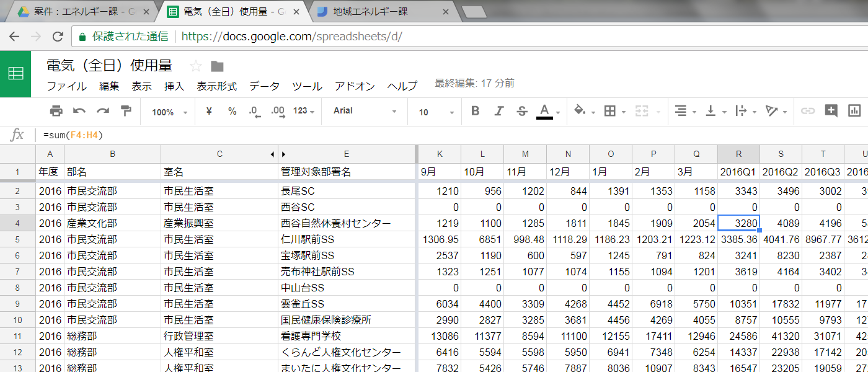Image resolution: width=868 pixels, height=372 pixels.
Task: Select cell 行政管理室
Action: pos(219,336)
